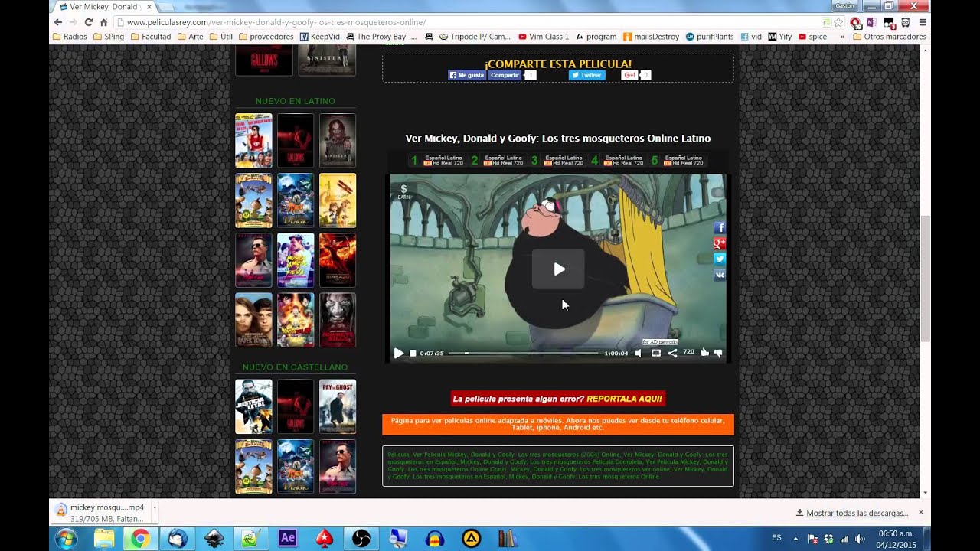Click the $ EARN icon on video
Image resolution: width=980 pixels, height=551 pixels.
click(403, 191)
